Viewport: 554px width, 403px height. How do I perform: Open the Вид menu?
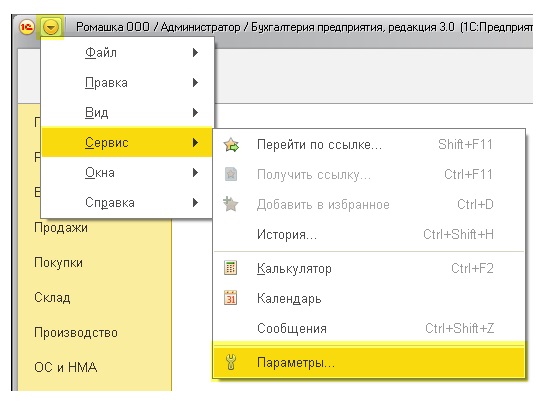126,113
